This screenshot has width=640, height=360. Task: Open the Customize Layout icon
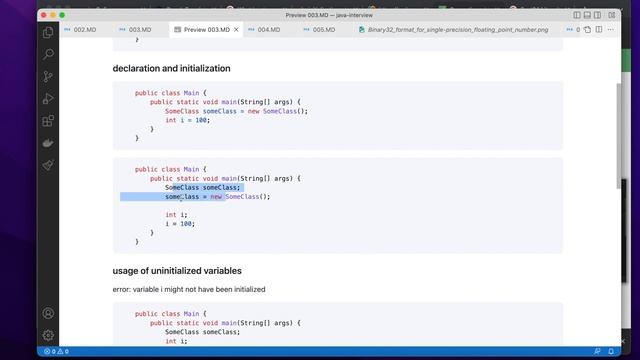[x=611, y=15]
